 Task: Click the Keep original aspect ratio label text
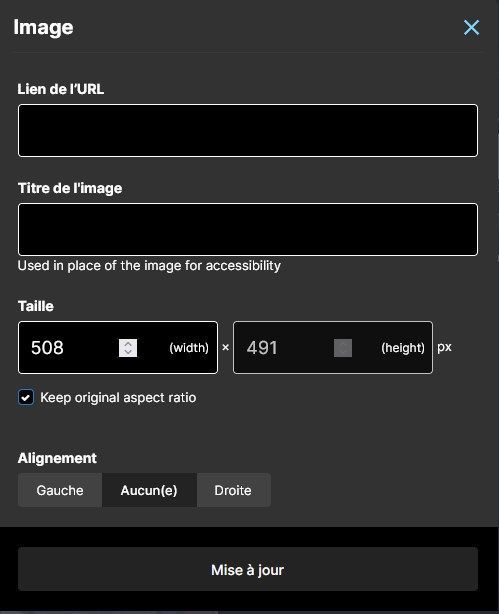click(118, 398)
